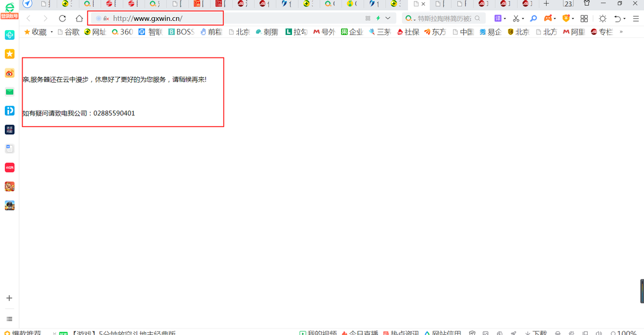The height and width of the screenshot is (335, 644).
Task: Expand the undo history dropdown arrow
Action: pyautogui.click(x=624, y=18)
